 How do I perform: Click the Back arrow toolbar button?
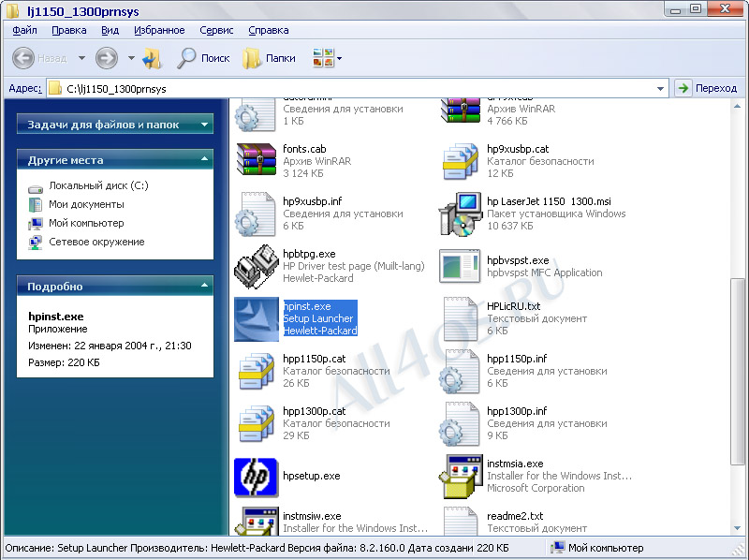click(22, 58)
